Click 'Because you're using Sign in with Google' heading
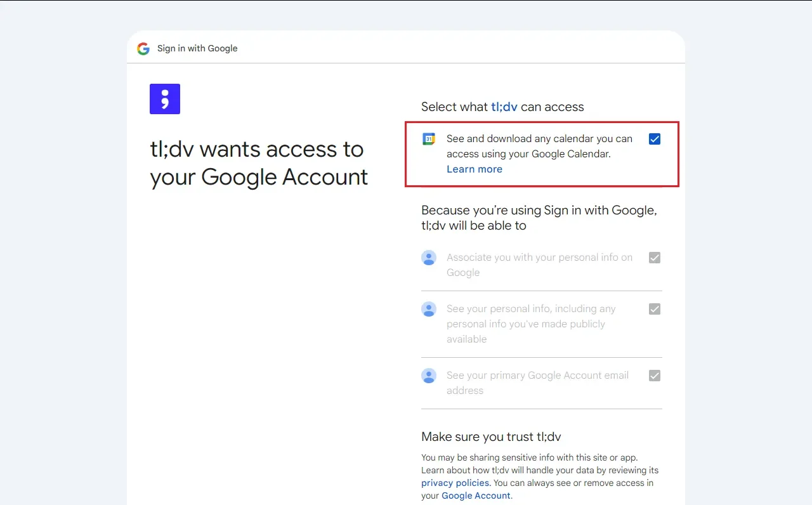 tap(539, 218)
